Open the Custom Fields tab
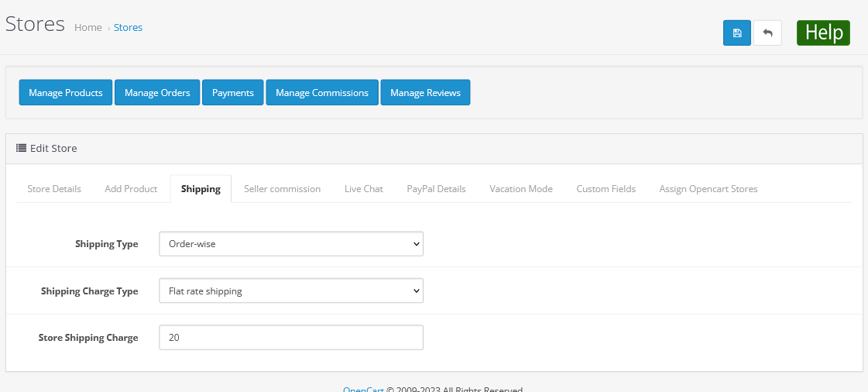Viewport: 868px width, 392px height. pos(606,189)
